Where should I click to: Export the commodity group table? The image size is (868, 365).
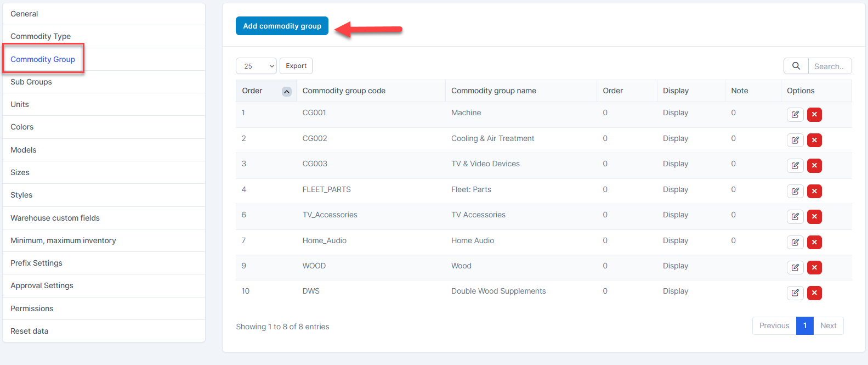click(296, 66)
